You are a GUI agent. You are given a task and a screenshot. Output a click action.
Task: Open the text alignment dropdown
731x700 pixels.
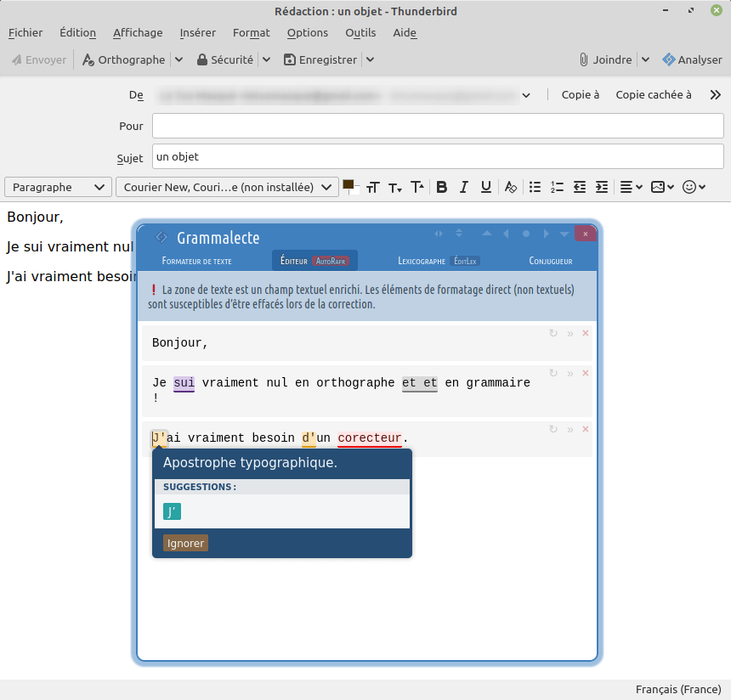tap(632, 187)
